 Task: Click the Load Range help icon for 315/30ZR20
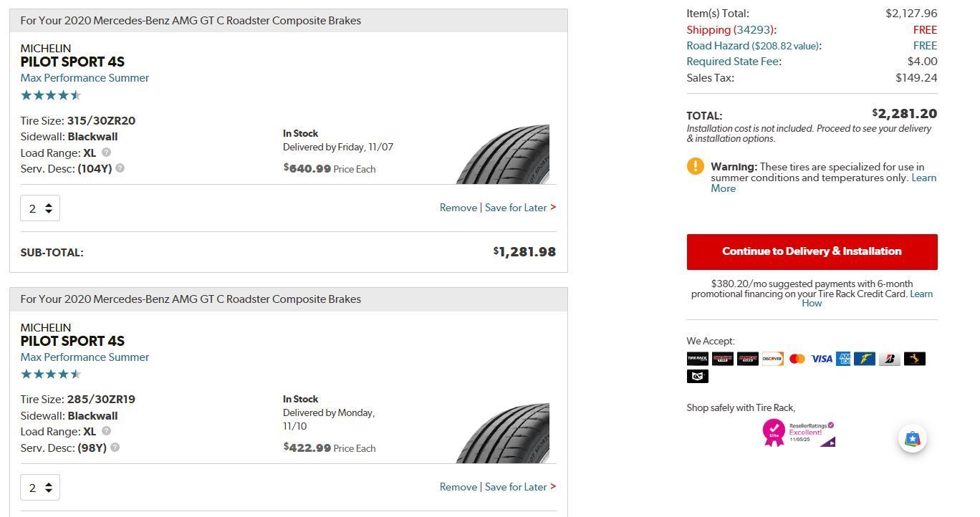coord(106,153)
